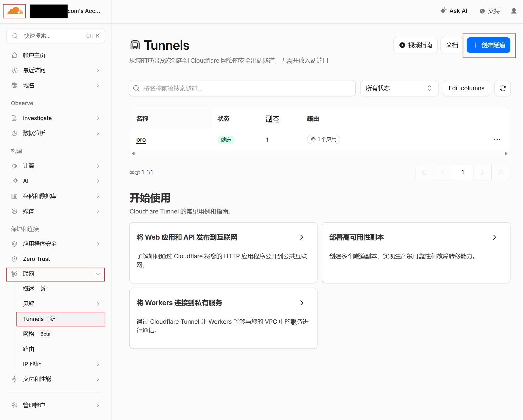Open the 所有状态 status filter dropdown
523x420 pixels.
(399, 88)
